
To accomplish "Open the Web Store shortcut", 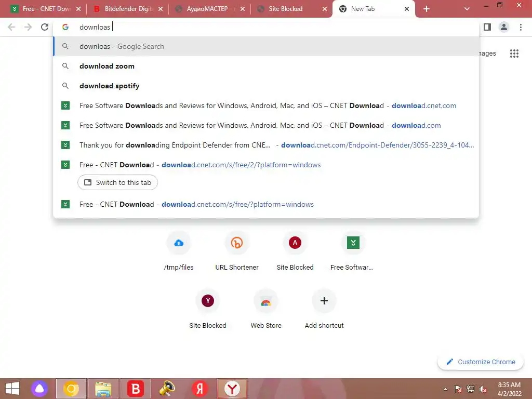I will [266, 309].
